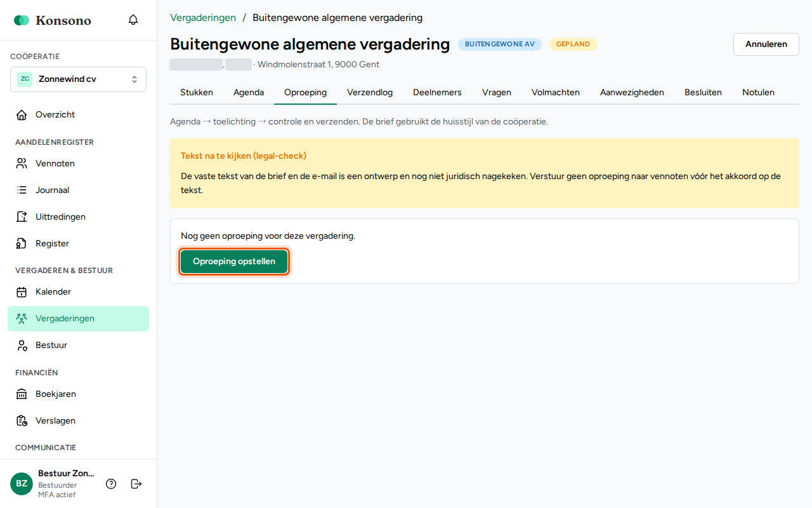The image size is (812, 508).
Task: Click the page title Buitengewone algemene vergadering
Action: 310,44
